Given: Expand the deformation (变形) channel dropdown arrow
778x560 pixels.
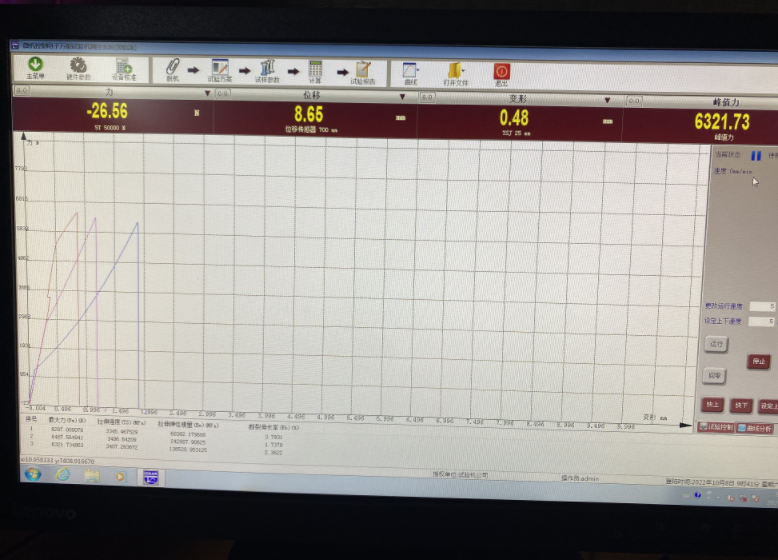Looking at the screenshot, I should tap(606, 100).
